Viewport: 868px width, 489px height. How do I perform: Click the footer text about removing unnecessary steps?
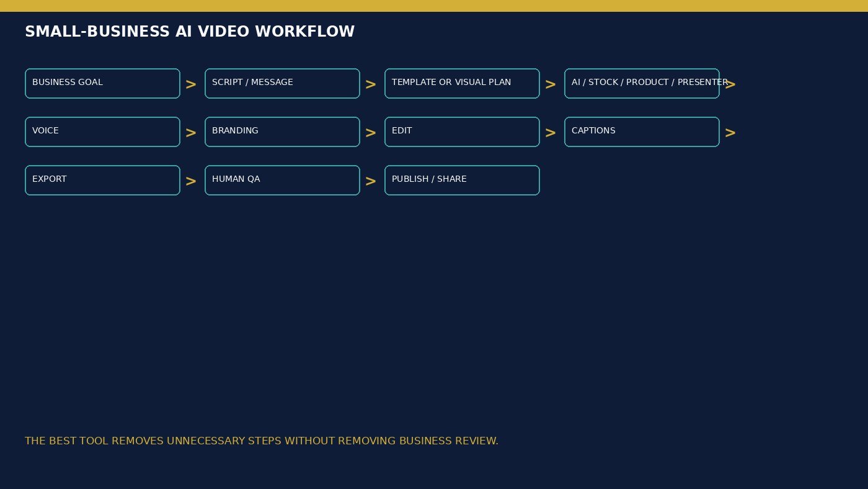coord(262,441)
